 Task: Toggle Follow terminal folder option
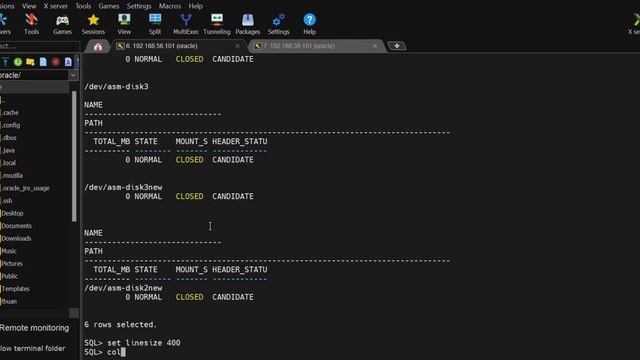coord(33,349)
